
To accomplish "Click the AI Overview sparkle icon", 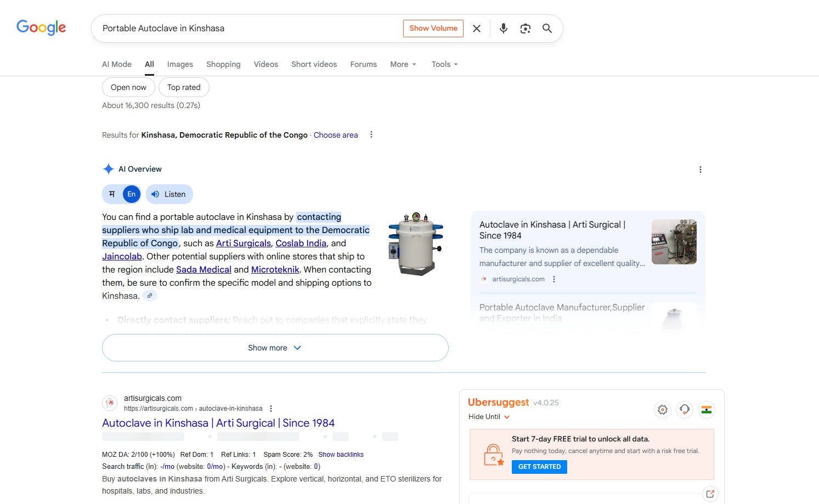I will (109, 169).
